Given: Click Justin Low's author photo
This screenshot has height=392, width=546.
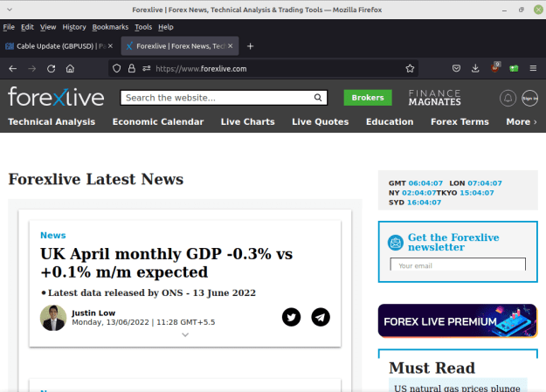Looking at the screenshot, I should (53, 318).
